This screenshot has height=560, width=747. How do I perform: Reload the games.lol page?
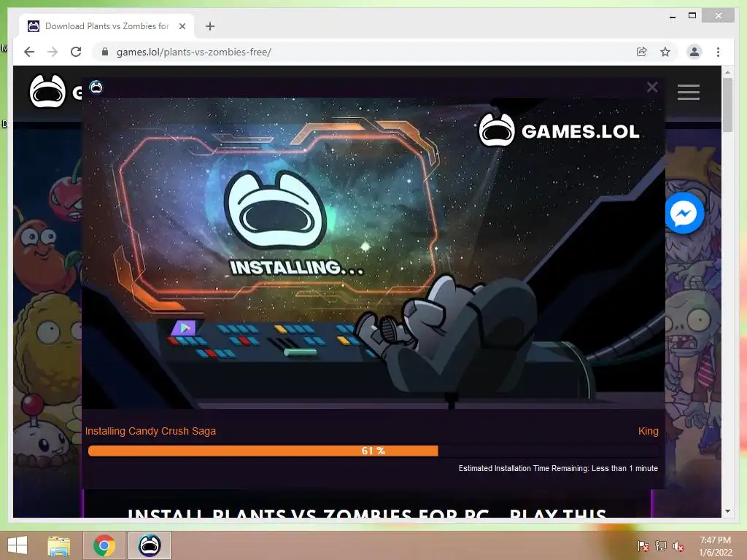(x=76, y=52)
